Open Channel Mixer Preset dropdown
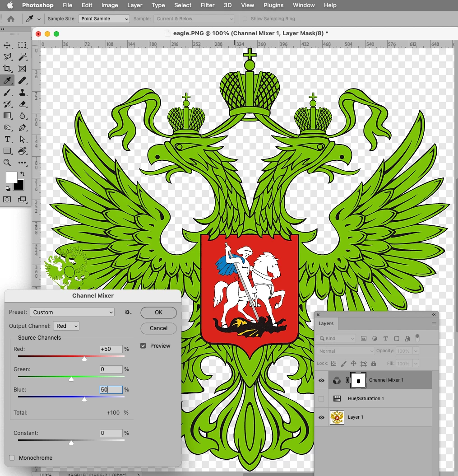The width and height of the screenshot is (458, 476). coord(72,312)
